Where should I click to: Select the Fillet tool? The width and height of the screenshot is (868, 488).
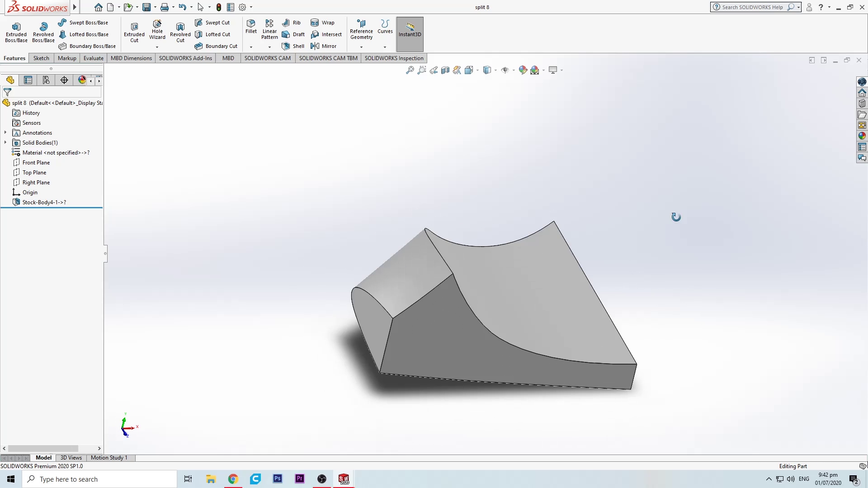coord(251,27)
